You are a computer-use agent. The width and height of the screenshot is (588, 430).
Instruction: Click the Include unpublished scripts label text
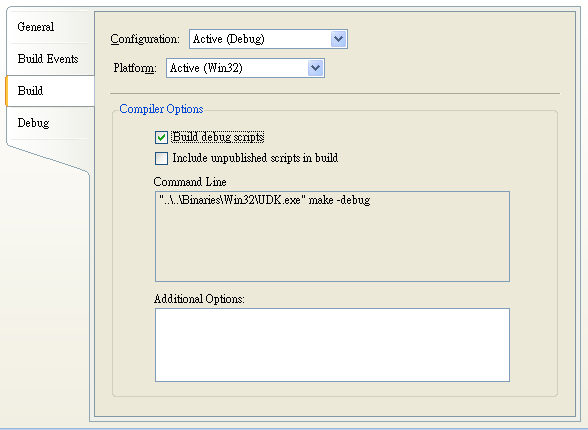255,158
